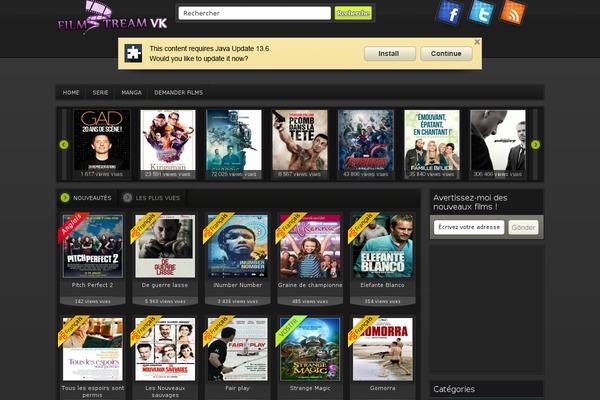Open the RSS feed icon
This screenshot has height=400, width=600.
tap(513, 12)
